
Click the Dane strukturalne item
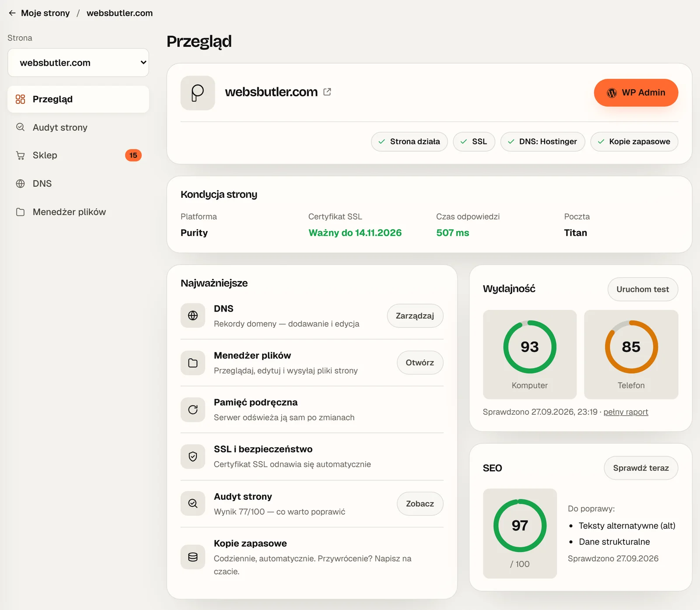[x=614, y=542]
